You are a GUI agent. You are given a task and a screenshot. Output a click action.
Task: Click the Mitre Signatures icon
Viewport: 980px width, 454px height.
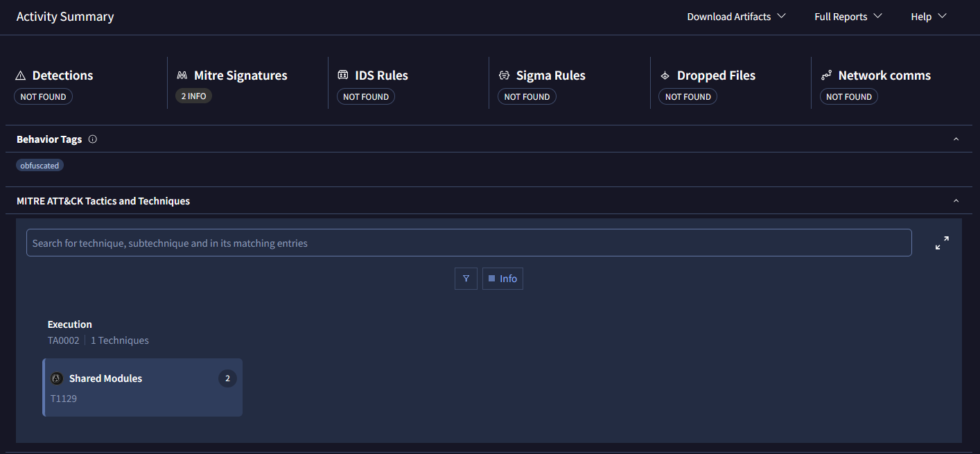[x=182, y=76]
